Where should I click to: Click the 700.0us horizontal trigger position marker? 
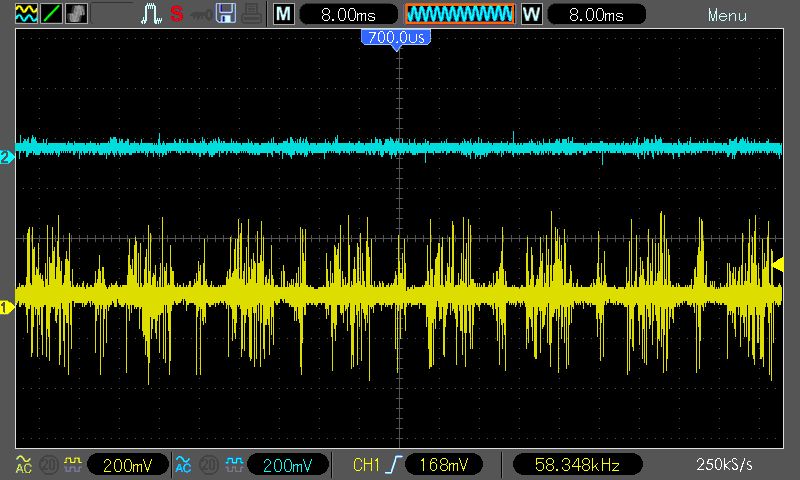(398, 37)
